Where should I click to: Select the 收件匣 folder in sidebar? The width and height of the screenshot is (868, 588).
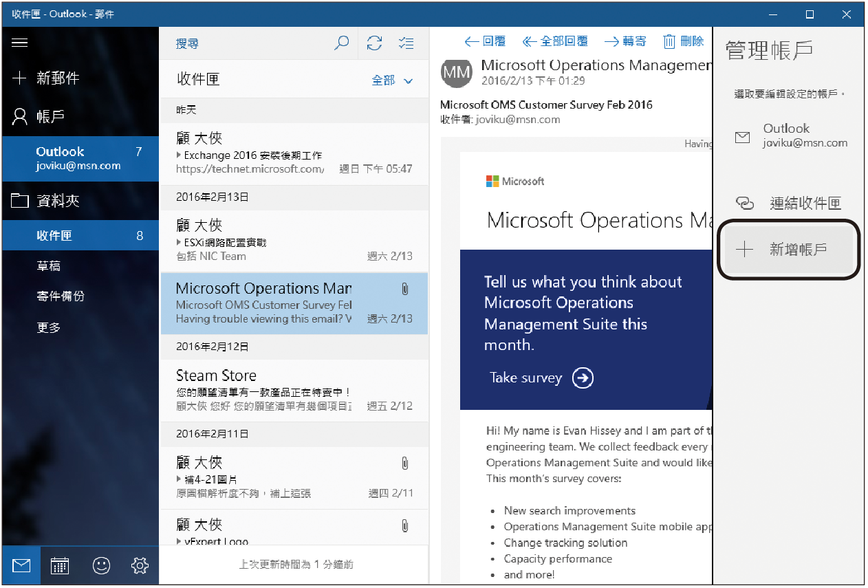click(x=80, y=235)
